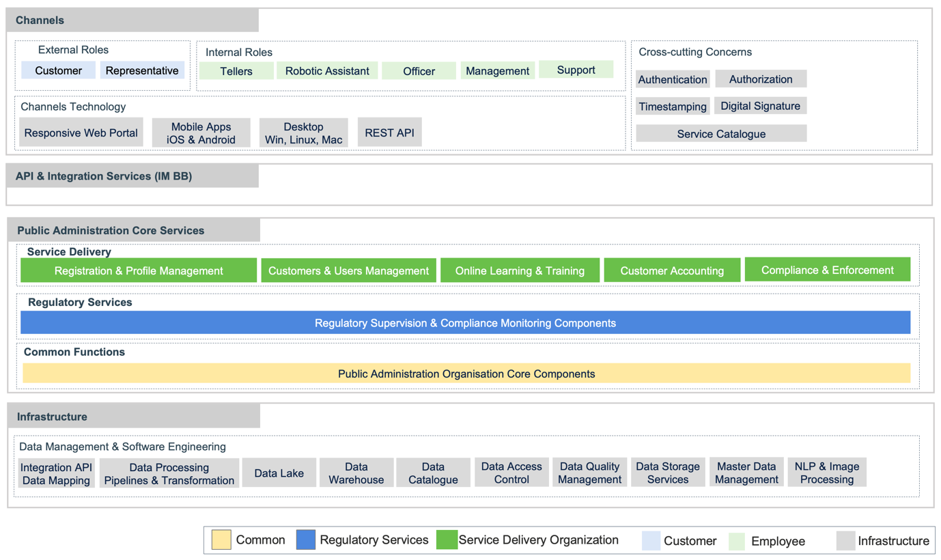Select the Compliance & Enforcement block
This screenshot has width=941, height=560.
click(827, 270)
